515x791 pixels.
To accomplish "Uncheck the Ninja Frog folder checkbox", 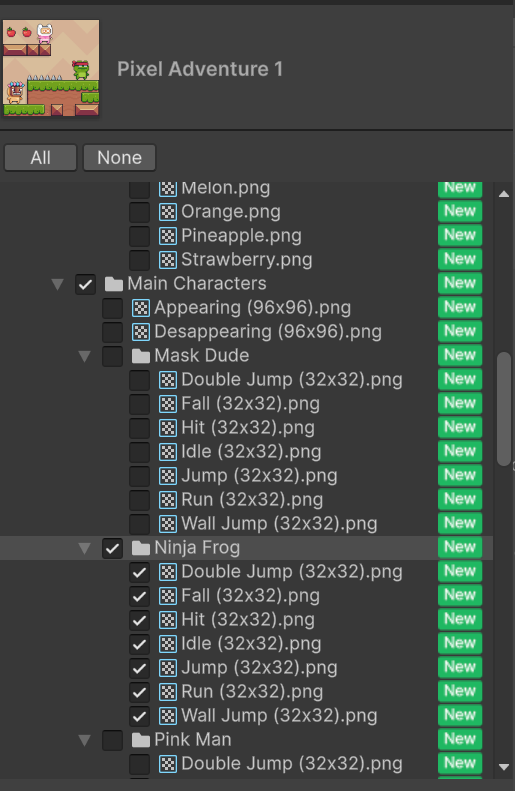I will 112,548.
